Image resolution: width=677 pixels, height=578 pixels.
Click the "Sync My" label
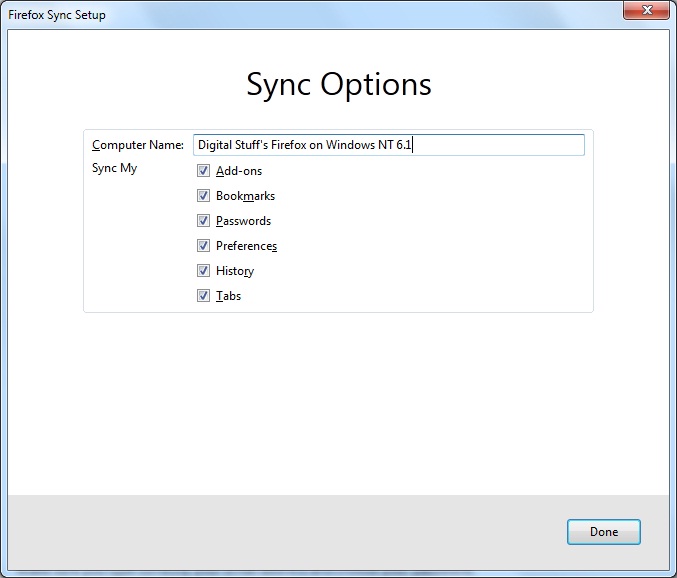114,168
